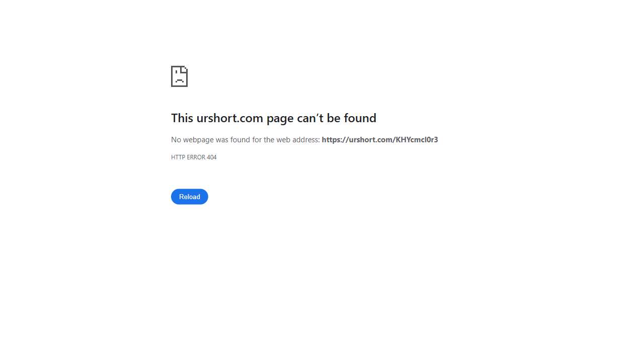Click the word 'found' in the gray message
This screenshot has width=644, height=362.
pos(240,140)
